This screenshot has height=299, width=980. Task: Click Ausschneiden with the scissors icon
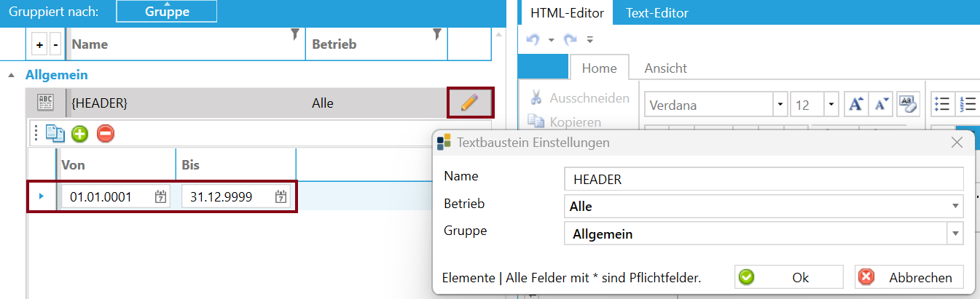coord(579,97)
